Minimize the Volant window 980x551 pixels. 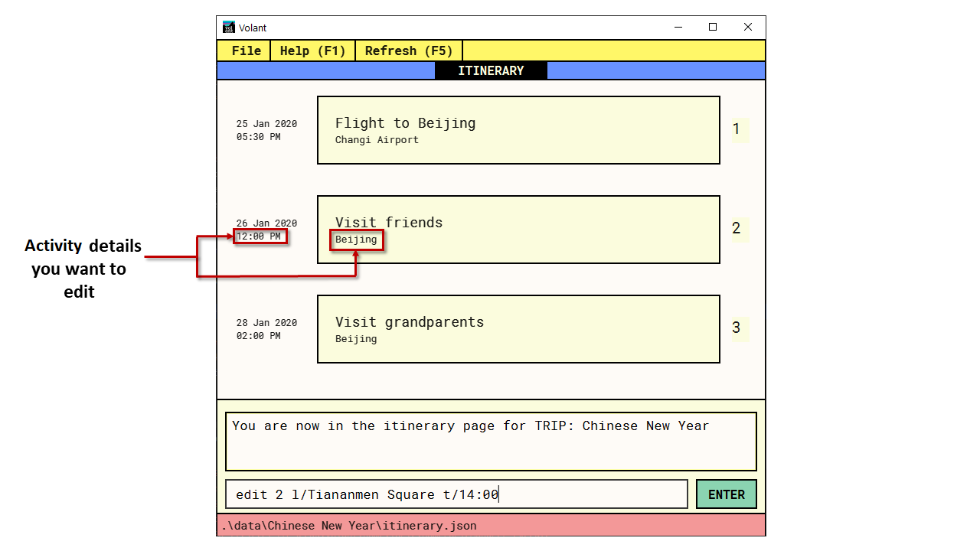click(x=678, y=28)
